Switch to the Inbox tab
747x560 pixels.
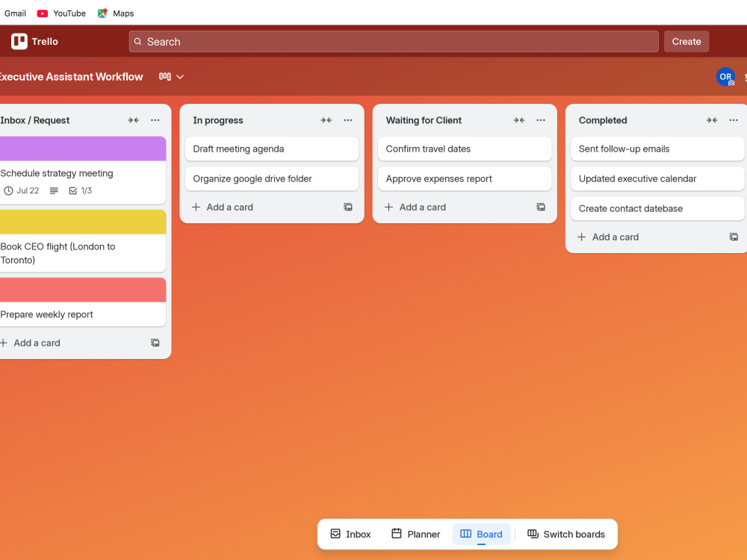pyautogui.click(x=350, y=535)
